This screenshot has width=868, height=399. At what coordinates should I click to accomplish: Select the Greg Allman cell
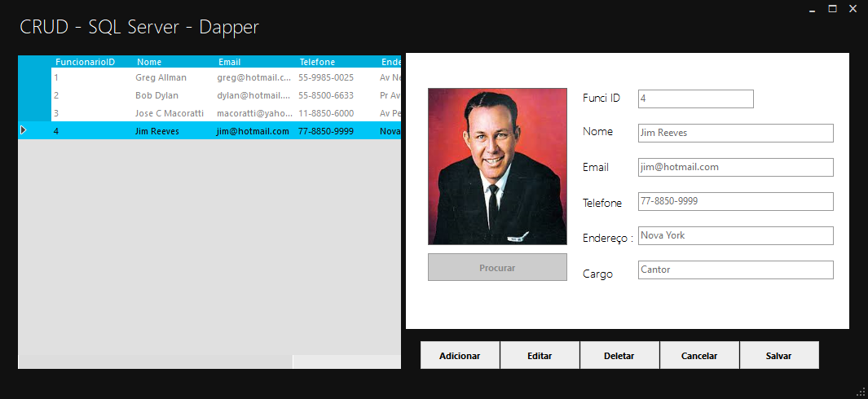pyautogui.click(x=174, y=77)
